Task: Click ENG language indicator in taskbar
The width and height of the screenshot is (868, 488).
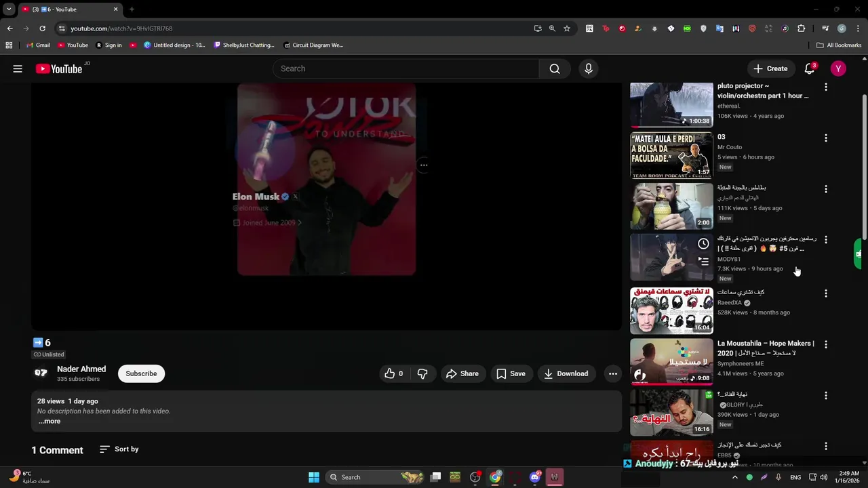Action: [x=795, y=477]
